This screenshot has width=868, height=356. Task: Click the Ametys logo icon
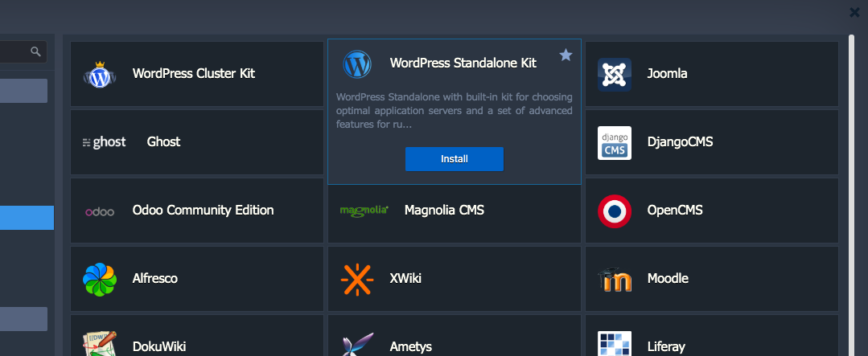358,344
